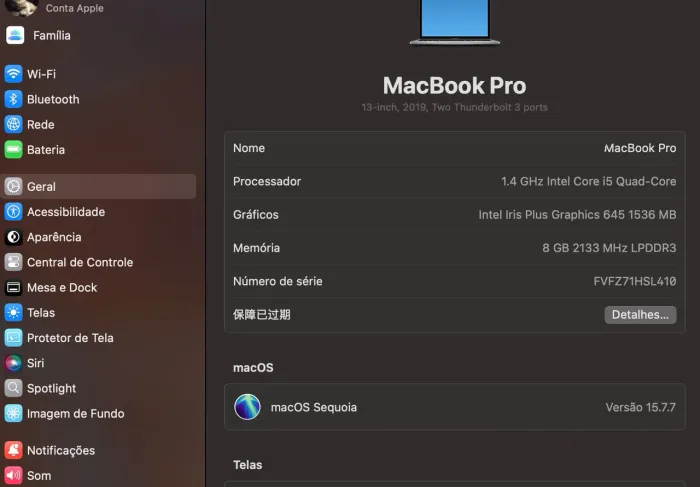Image resolution: width=700 pixels, height=487 pixels.
Task: Click 'Intel Iris Plus Graphics 645 1536 MB'
Action: pos(577,215)
